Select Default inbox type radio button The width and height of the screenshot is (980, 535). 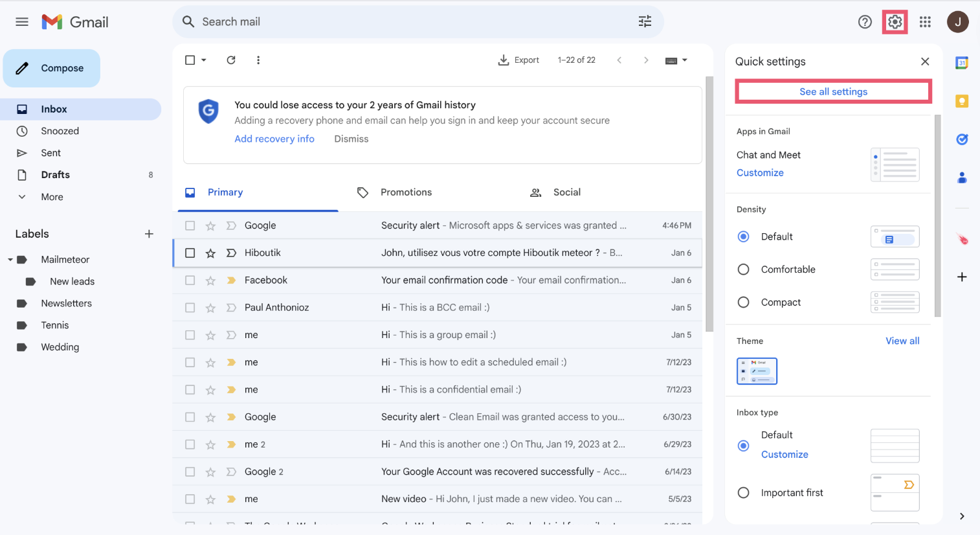pyautogui.click(x=744, y=446)
